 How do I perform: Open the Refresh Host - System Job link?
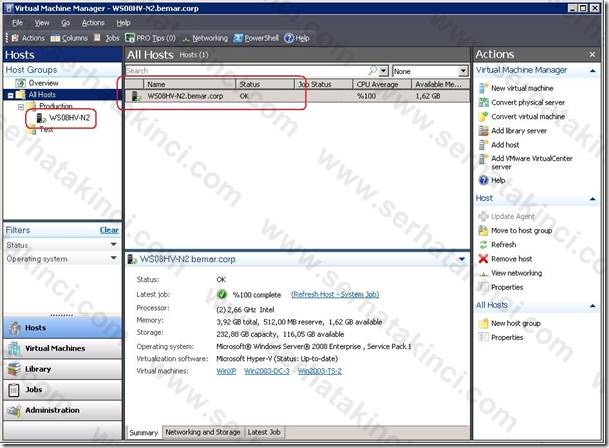click(335, 295)
